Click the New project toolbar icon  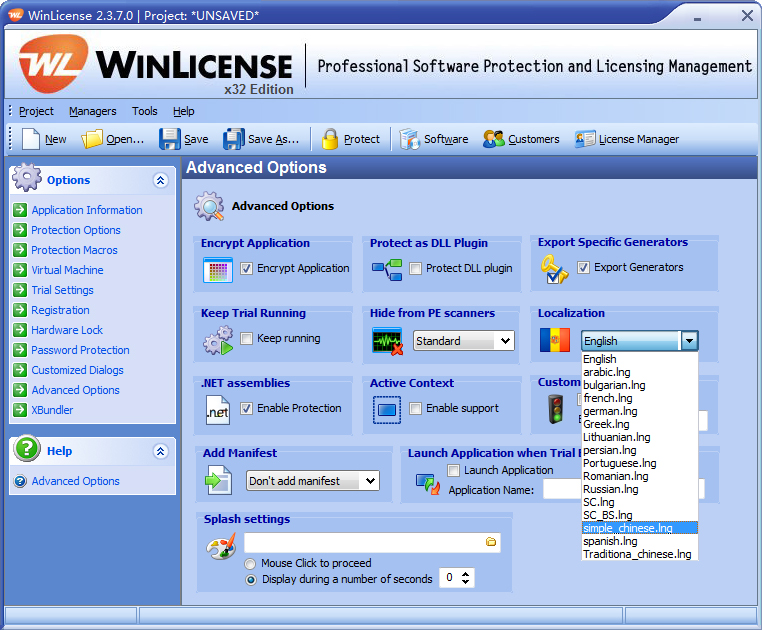pos(30,139)
